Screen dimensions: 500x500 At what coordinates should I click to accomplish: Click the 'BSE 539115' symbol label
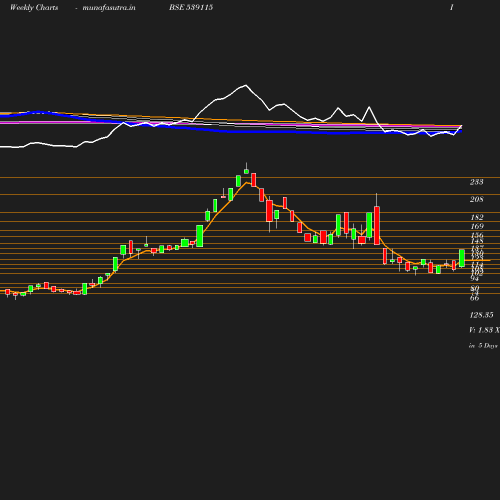(x=191, y=7)
